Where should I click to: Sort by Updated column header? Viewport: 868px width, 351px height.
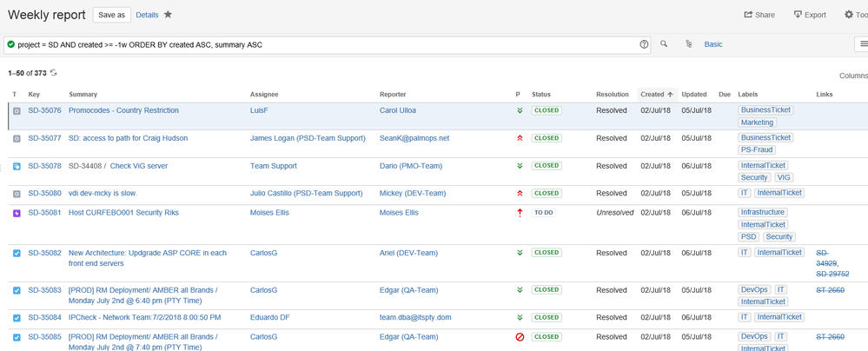(693, 95)
